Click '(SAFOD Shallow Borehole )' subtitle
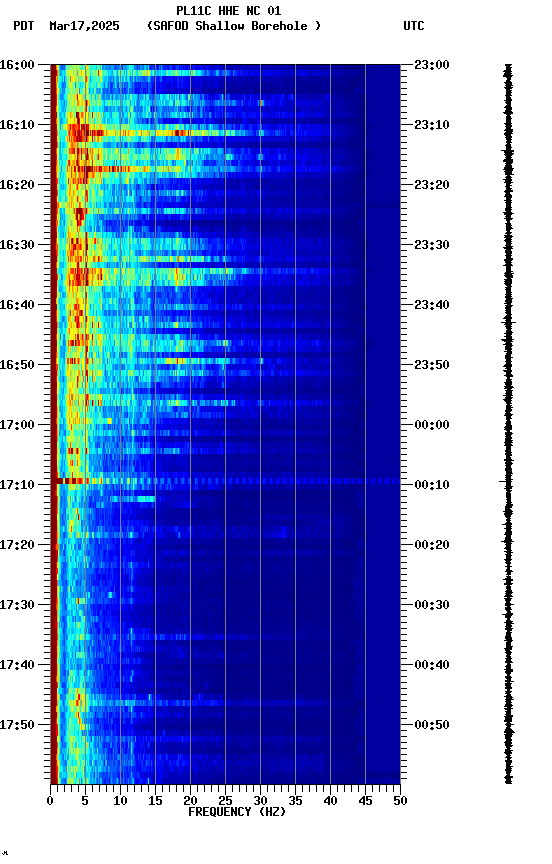Image resolution: width=552 pixels, height=864 pixels. (x=234, y=26)
